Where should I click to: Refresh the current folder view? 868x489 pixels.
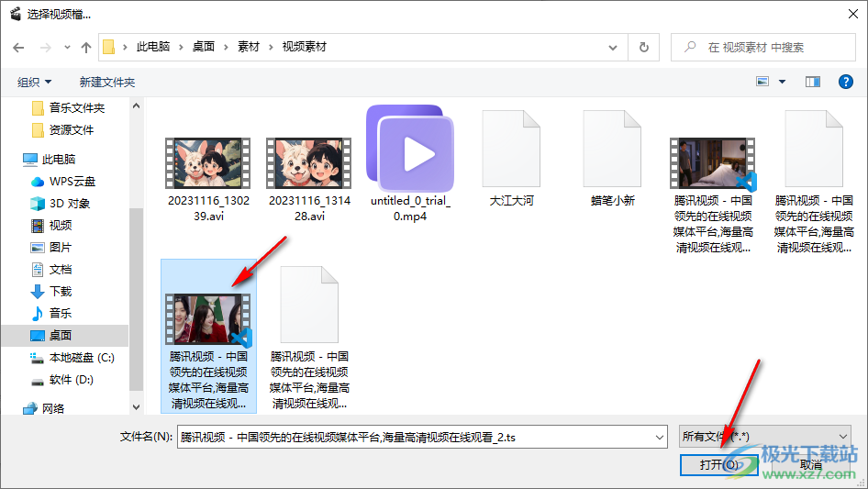click(x=643, y=47)
